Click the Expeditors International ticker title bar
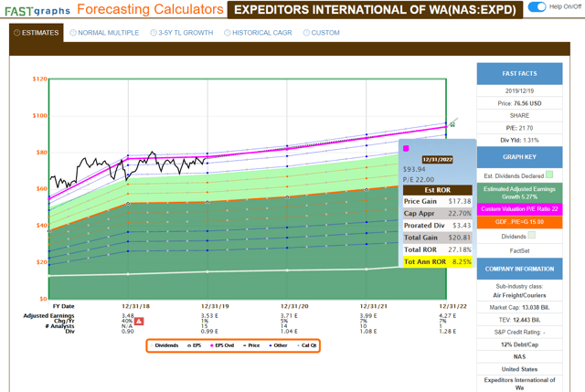Image resolution: width=585 pixels, height=392 pixels. pyautogui.click(x=375, y=10)
